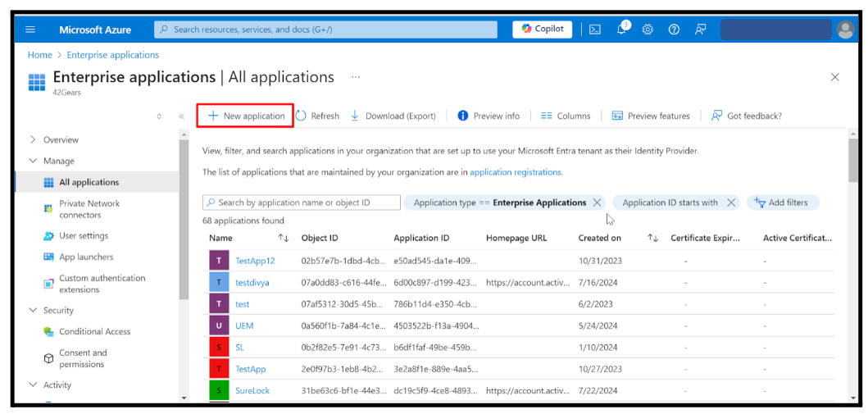The height and width of the screenshot is (414, 868).
Task: Click the top bar feedback icon
Action: (x=700, y=30)
